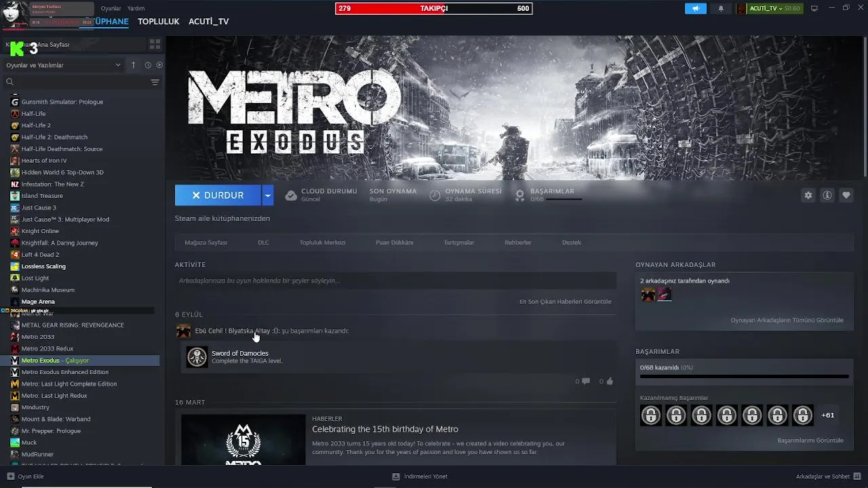Image resolution: width=868 pixels, height=488 pixels.
Task: Click the first locked achievement icon
Action: pyautogui.click(x=651, y=415)
